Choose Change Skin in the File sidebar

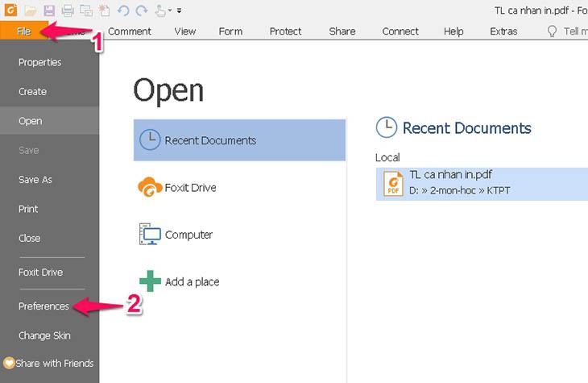44,335
